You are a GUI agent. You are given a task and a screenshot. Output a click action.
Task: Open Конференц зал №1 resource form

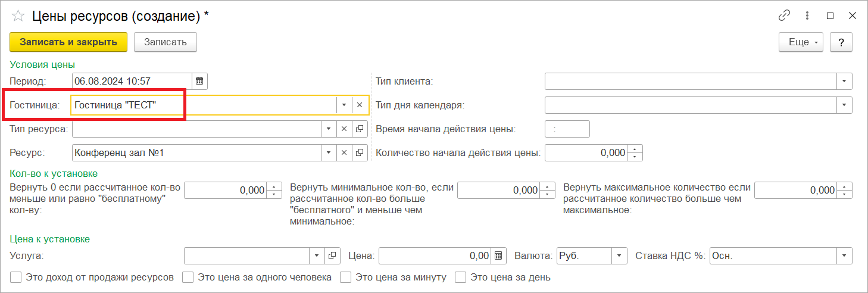[x=359, y=153]
